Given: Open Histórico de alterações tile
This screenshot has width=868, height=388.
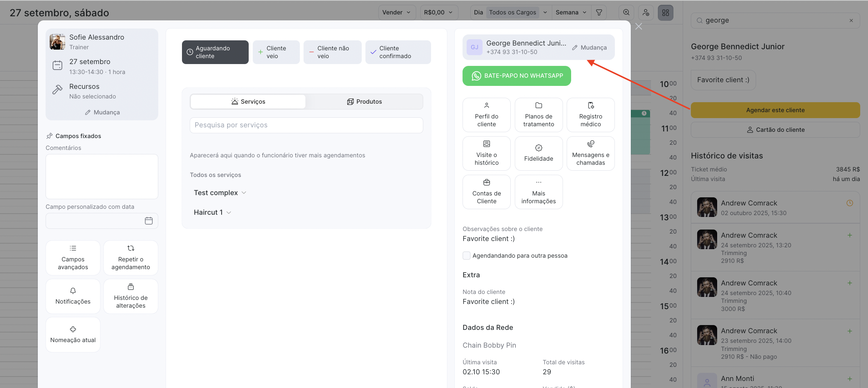Looking at the screenshot, I should point(130,296).
